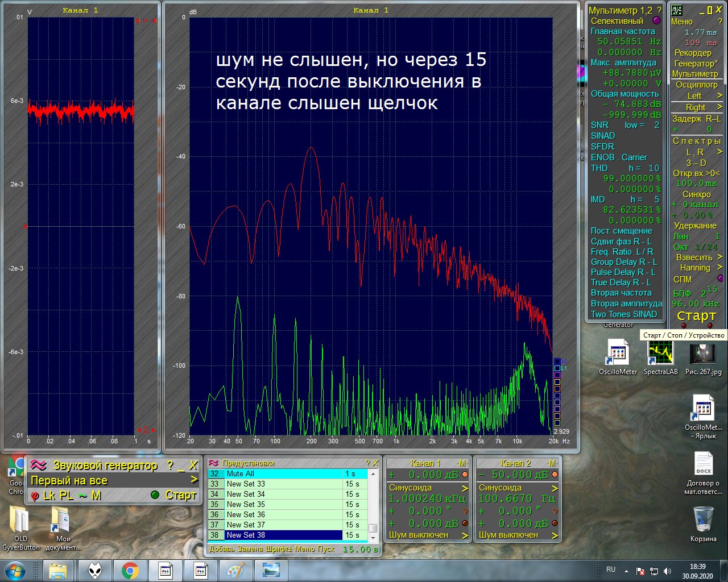
Task: Toggle the M button in the Канал 1 header
Action: [x=462, y=463]
